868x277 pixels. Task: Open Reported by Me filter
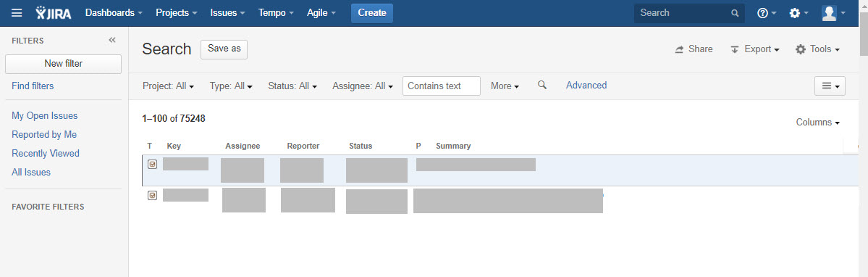click(44, 135)
